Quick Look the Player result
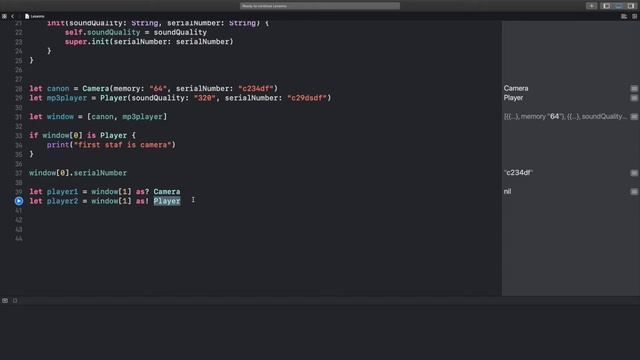The image size is (640, 360). (x=634, y=98)
